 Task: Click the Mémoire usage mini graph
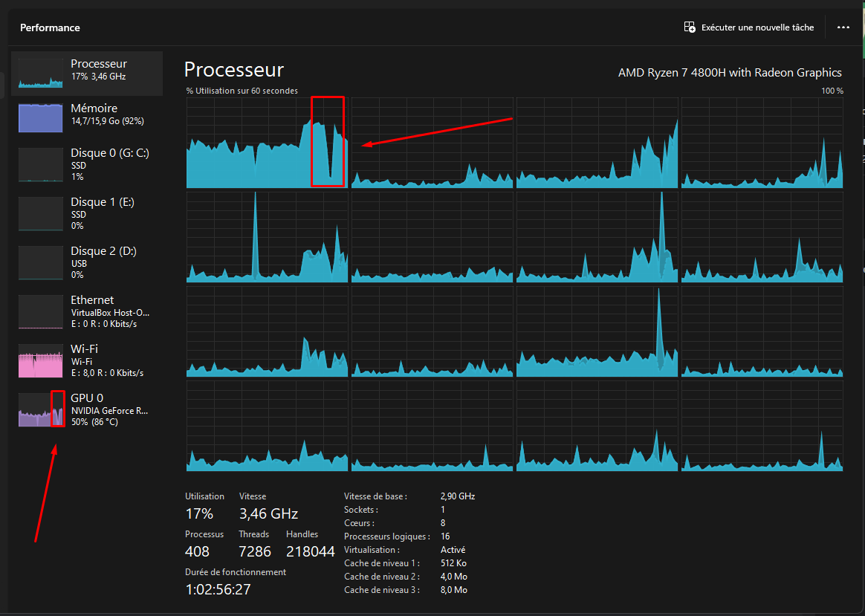41,119
